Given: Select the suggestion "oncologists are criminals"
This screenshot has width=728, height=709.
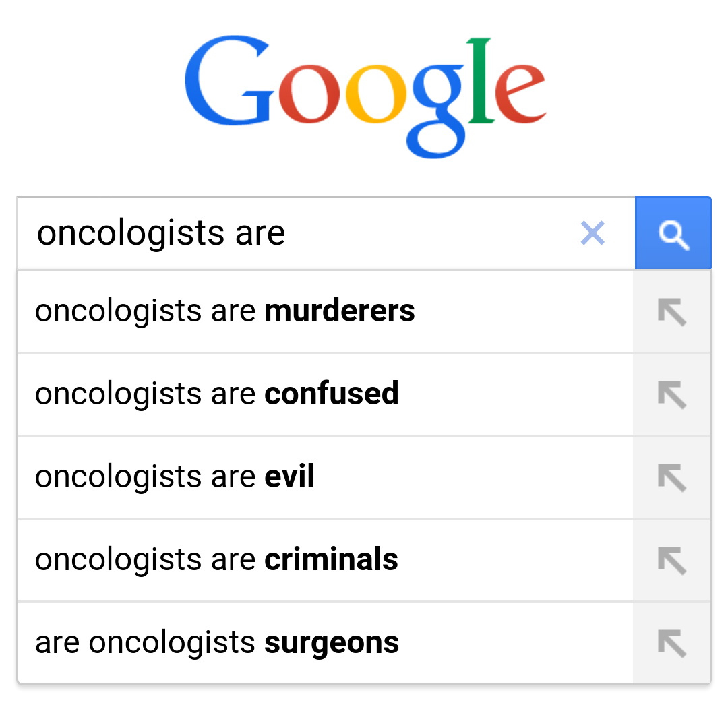Looking at the screenshot, I should (217, 560).
